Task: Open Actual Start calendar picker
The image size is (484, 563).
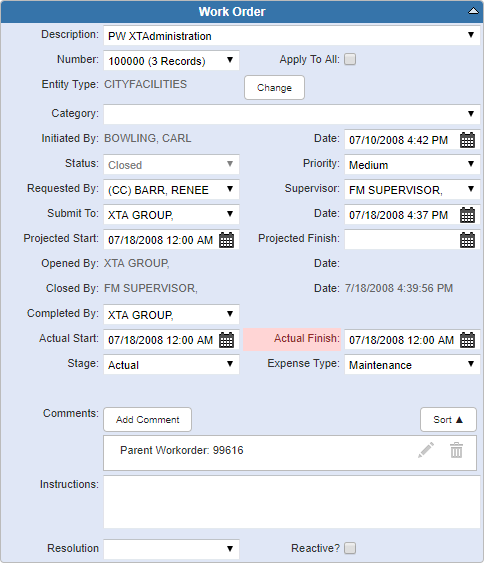Action: pyautogui.click(x=226, y=340)
